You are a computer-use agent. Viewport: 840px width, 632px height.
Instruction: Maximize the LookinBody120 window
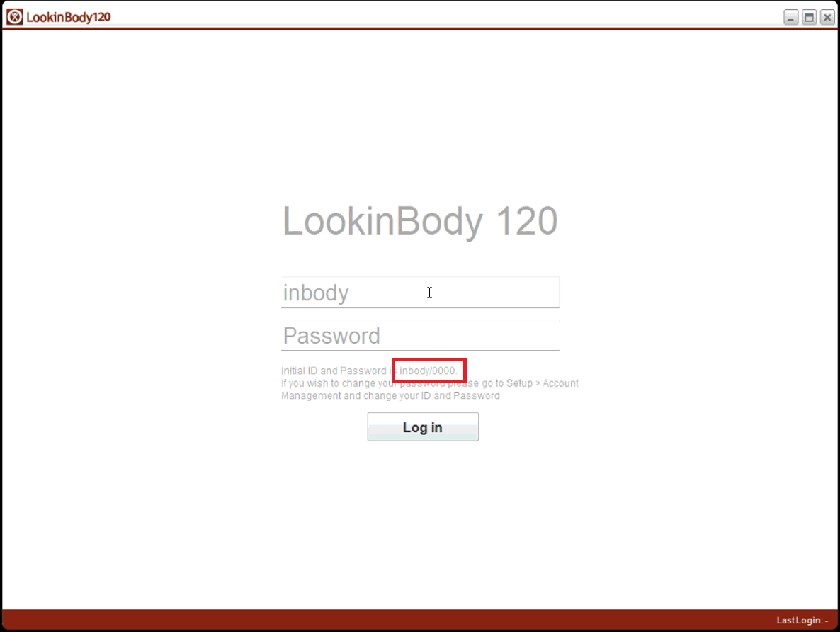click(x=809, y=17)
